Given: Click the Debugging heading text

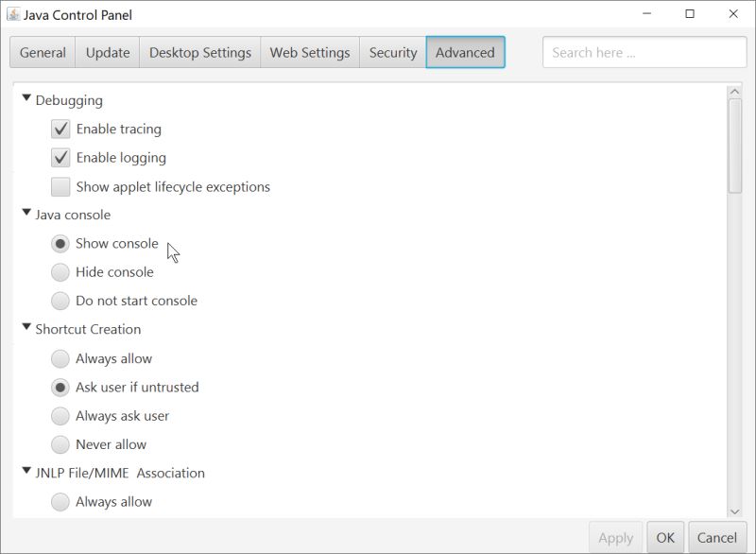Looking at the screenshot, I should click(x=69, y=100).
